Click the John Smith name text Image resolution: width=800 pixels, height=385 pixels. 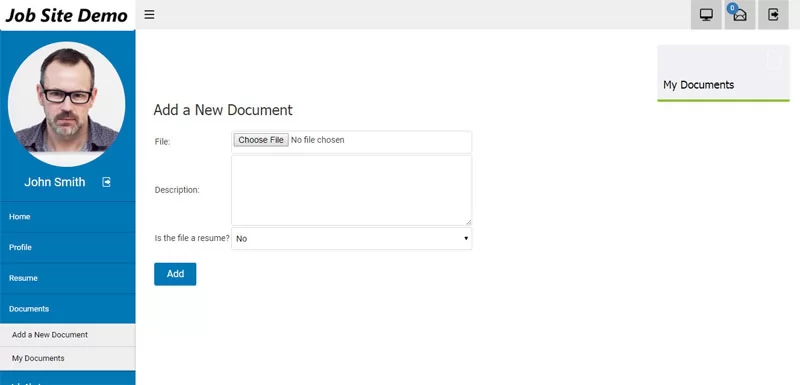[x=55, y=182]
